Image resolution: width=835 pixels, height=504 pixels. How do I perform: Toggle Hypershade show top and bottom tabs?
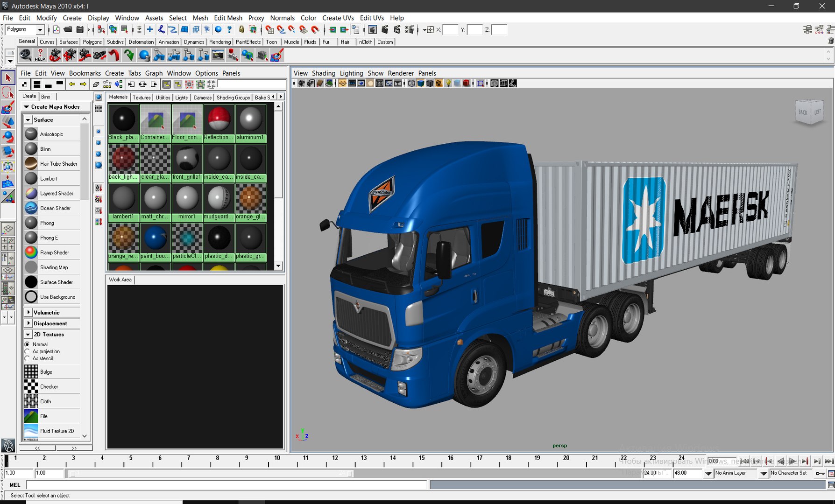pos(37,84)
